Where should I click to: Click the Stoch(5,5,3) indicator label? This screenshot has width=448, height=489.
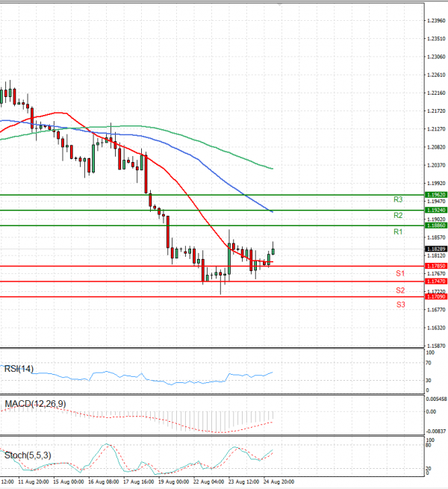(28, 455)
